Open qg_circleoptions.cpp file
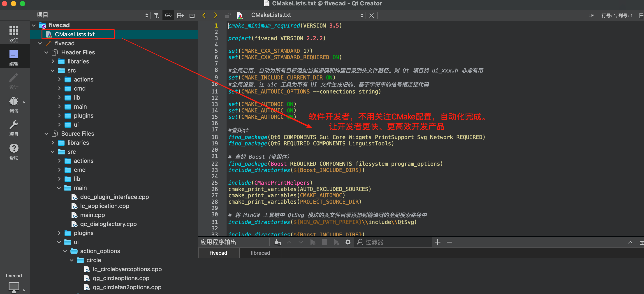The height and width of the screenshot is (294, 644). (121, 278)
